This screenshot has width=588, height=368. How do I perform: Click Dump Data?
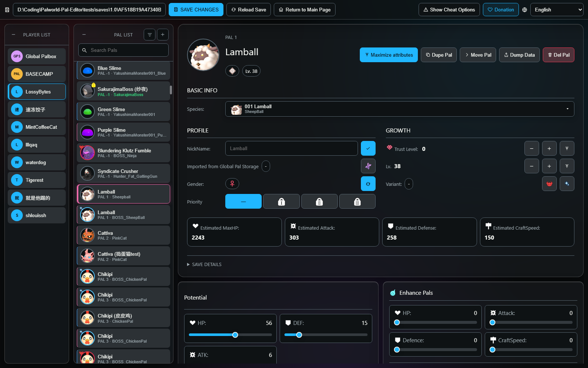(x=520, y=55)
